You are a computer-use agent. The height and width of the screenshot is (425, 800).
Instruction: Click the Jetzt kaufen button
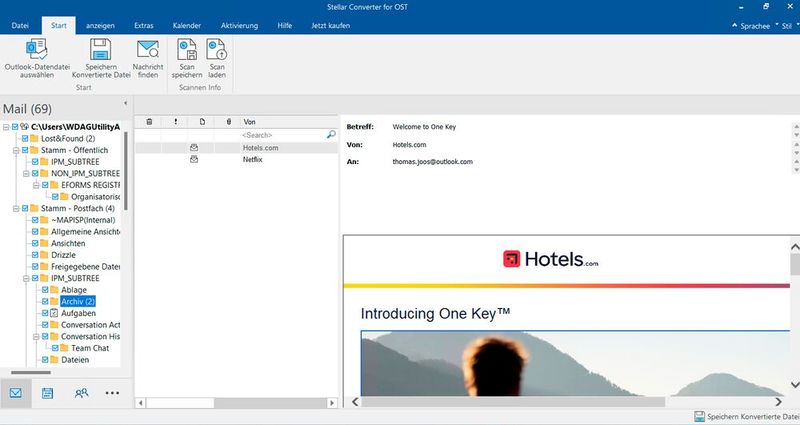coord(329,24)
